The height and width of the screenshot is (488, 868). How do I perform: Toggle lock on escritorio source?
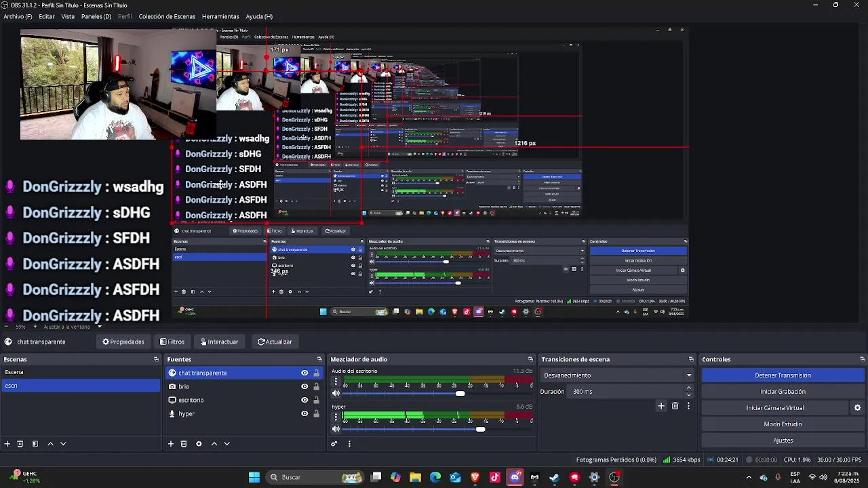point(316,400)
